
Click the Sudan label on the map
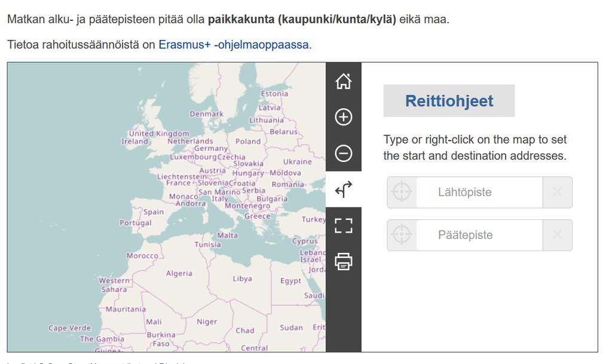coord(291,328)
